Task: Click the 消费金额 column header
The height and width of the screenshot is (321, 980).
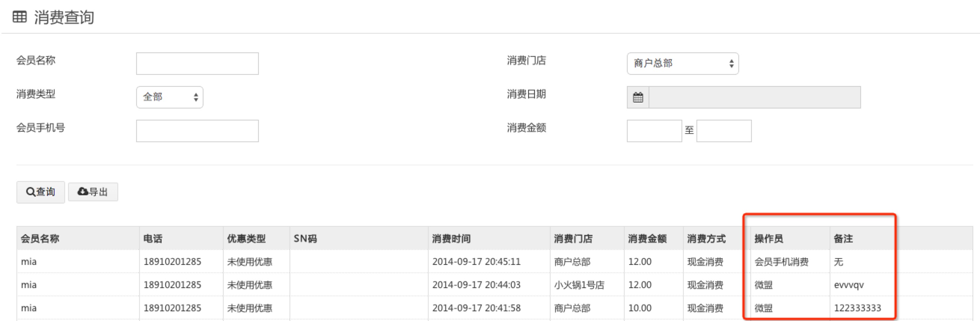Action: [647, 238]
